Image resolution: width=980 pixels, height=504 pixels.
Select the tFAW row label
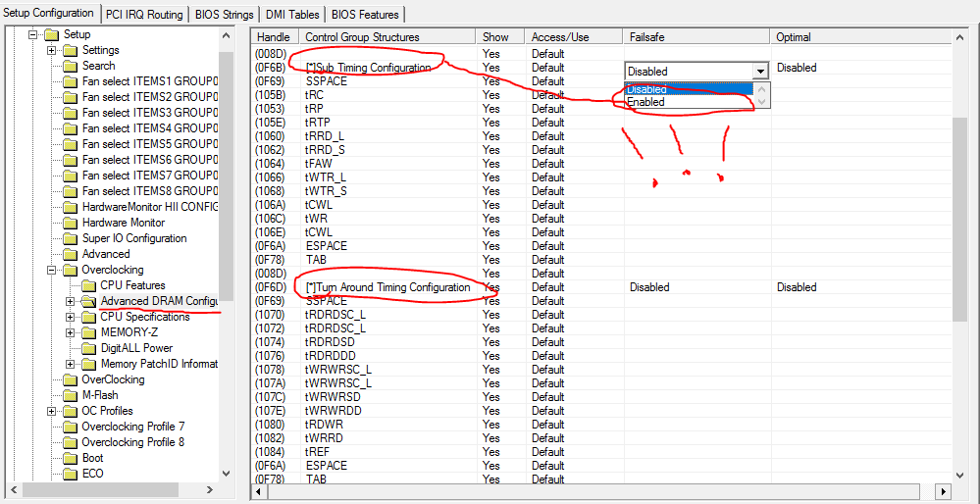point(318,164)
